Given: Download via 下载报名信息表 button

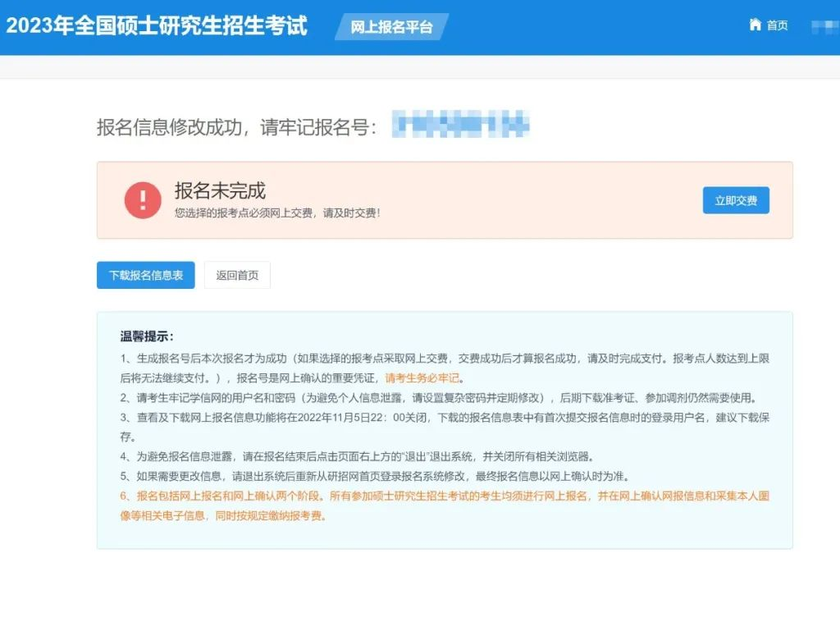Looking at the screenshot, I should 146,275.
